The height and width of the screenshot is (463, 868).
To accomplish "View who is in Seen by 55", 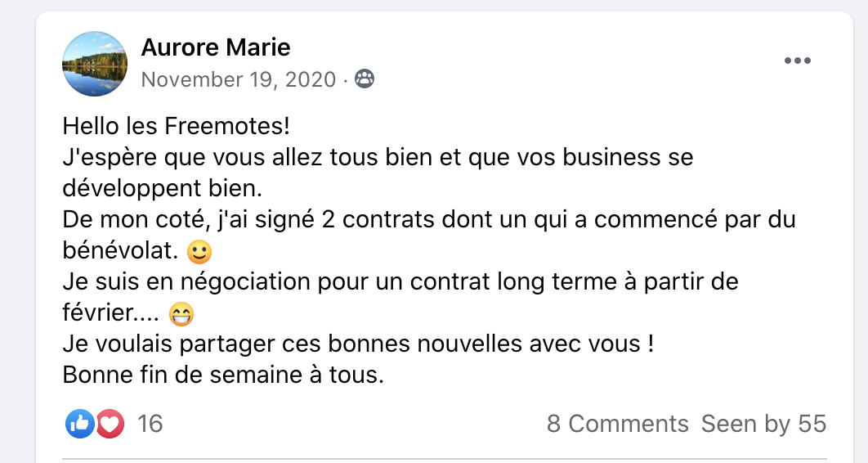I will click(763, 424).
